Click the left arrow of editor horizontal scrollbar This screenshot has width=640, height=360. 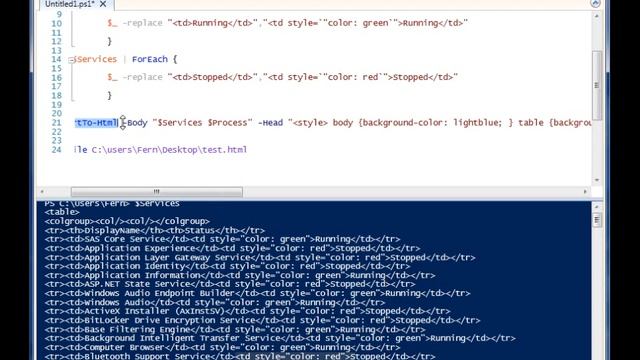point(42,191)
